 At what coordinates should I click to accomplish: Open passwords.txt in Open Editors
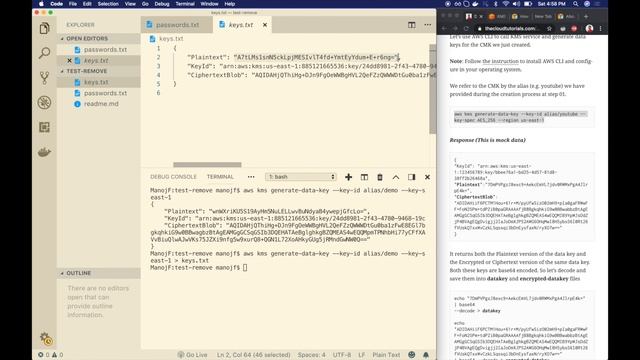[x=98, y=49]
